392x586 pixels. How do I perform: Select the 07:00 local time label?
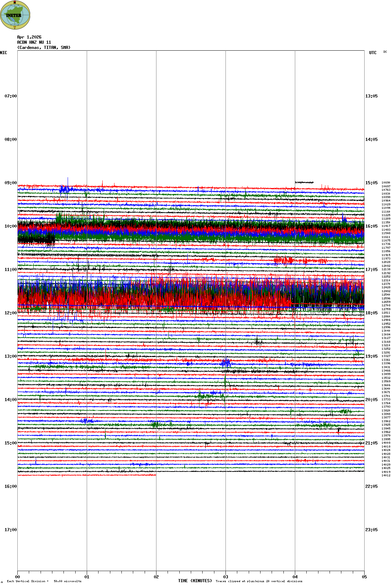coord(10,96)
